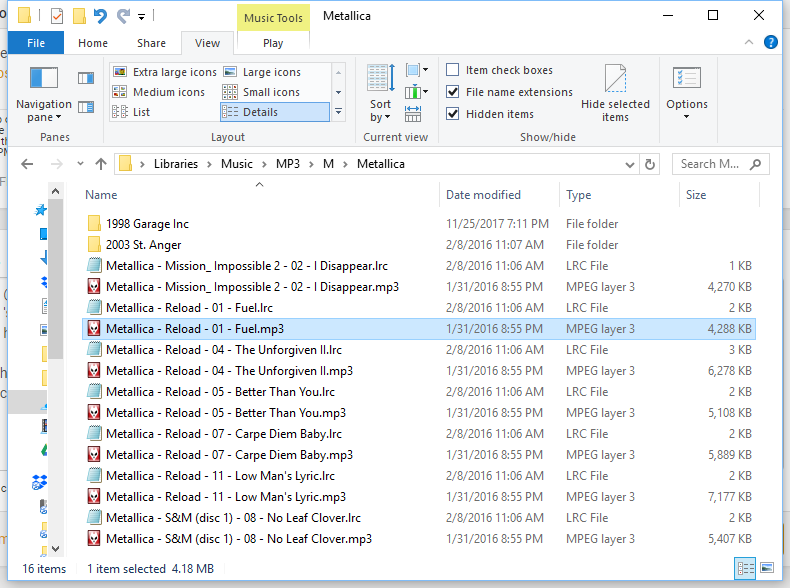Screen dimensions: 790x588
Task: Uncheck File name extensions
Action: coord(453,92)
